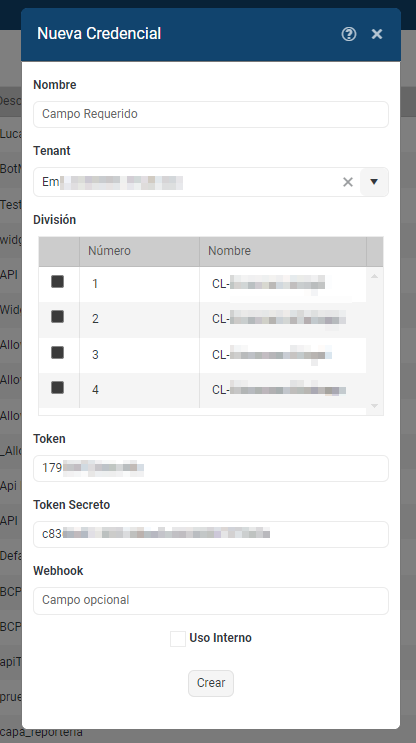Viewport: 416px width, 743px height.
Task: Clear the selected Tenant value
Action: (x=348, y=182)
